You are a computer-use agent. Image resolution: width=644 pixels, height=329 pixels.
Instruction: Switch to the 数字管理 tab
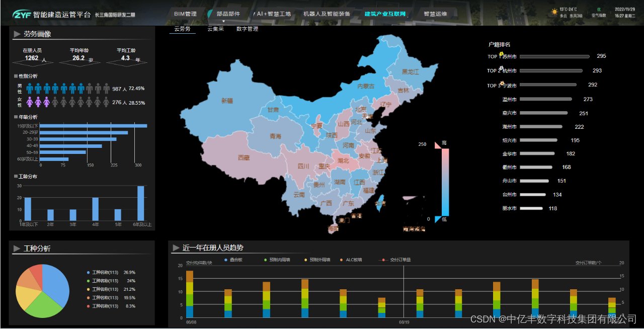tap(247, 29)
